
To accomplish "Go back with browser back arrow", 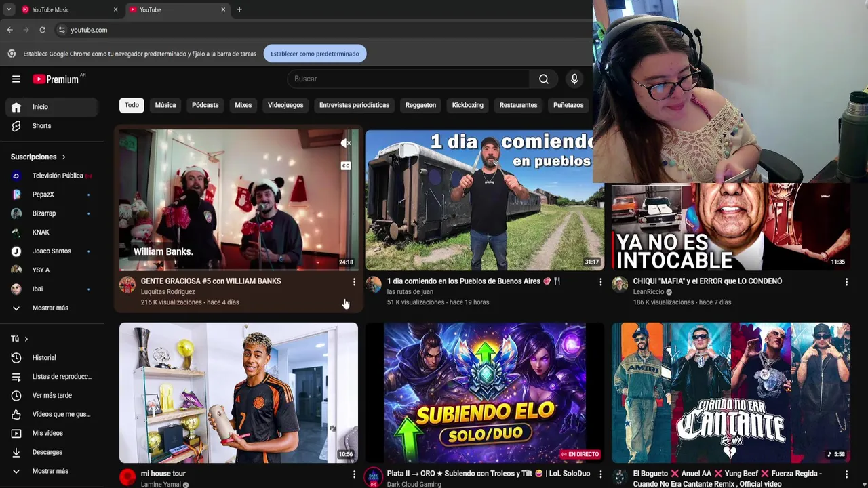I will [x=9, y=30].
